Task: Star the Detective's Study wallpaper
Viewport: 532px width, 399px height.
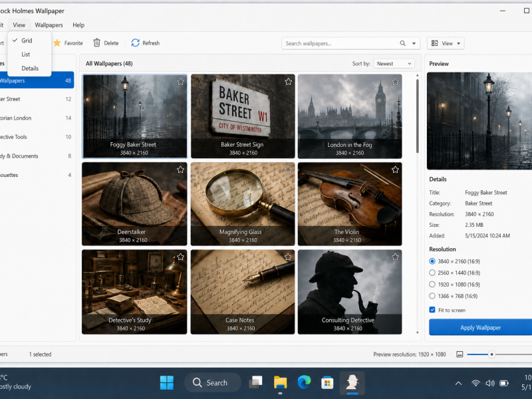Action: [x=180, y=257]
